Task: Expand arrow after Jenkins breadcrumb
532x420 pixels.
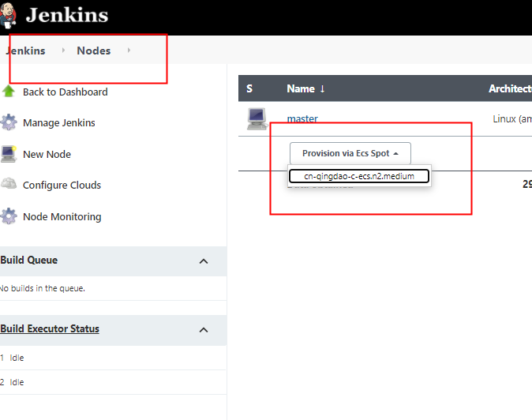Action: 63,51
